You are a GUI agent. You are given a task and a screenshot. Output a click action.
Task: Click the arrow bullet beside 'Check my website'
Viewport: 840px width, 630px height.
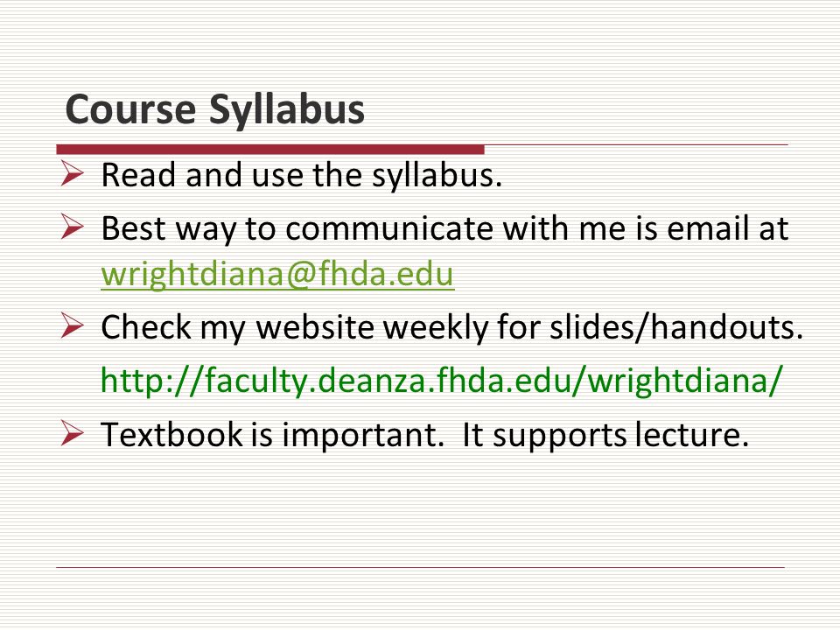pyautogui.click(x=73, y=325)
